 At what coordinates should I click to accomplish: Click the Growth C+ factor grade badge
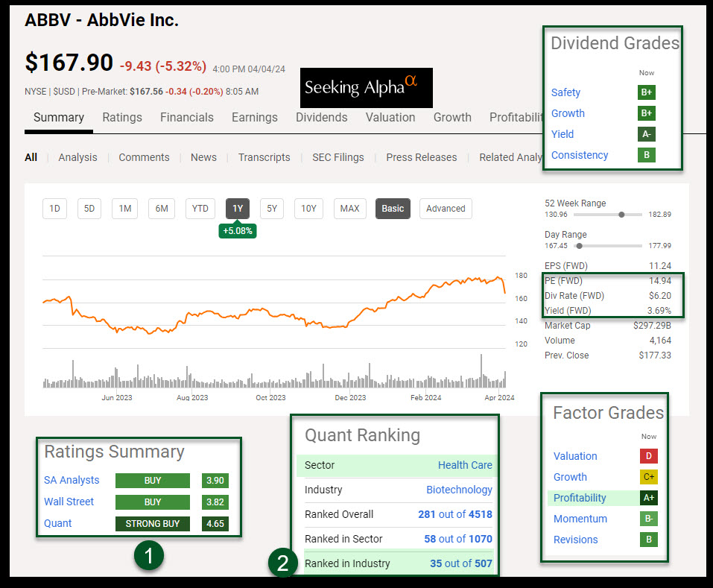tap(649, 477)
